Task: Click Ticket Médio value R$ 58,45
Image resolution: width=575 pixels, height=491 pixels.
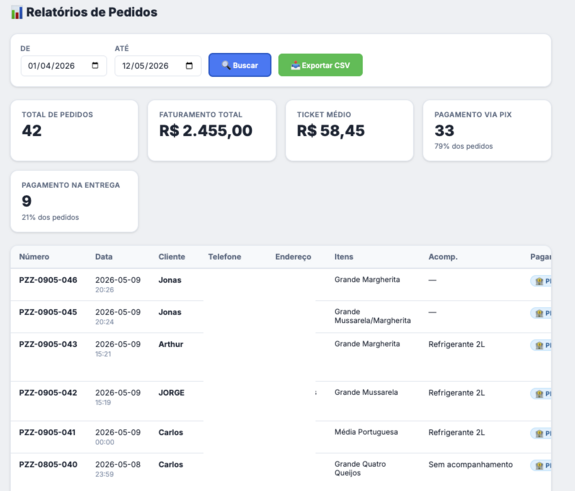Action: pos(331,131)
